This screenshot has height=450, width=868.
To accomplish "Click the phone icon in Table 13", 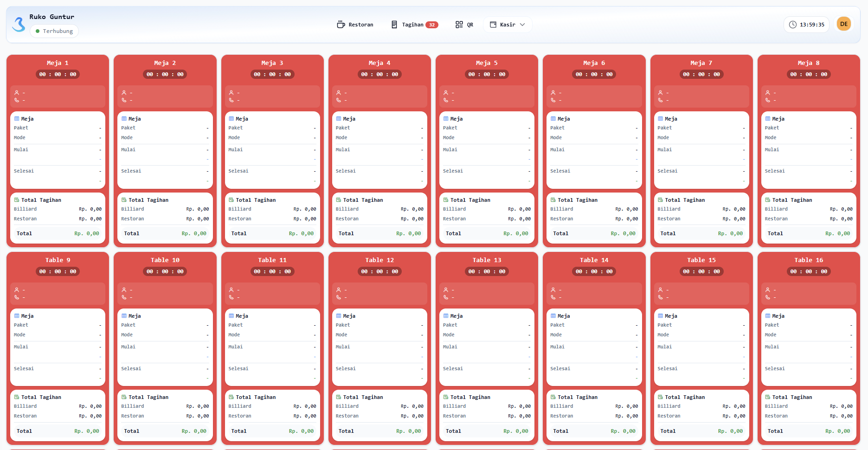I will (446, 297).
